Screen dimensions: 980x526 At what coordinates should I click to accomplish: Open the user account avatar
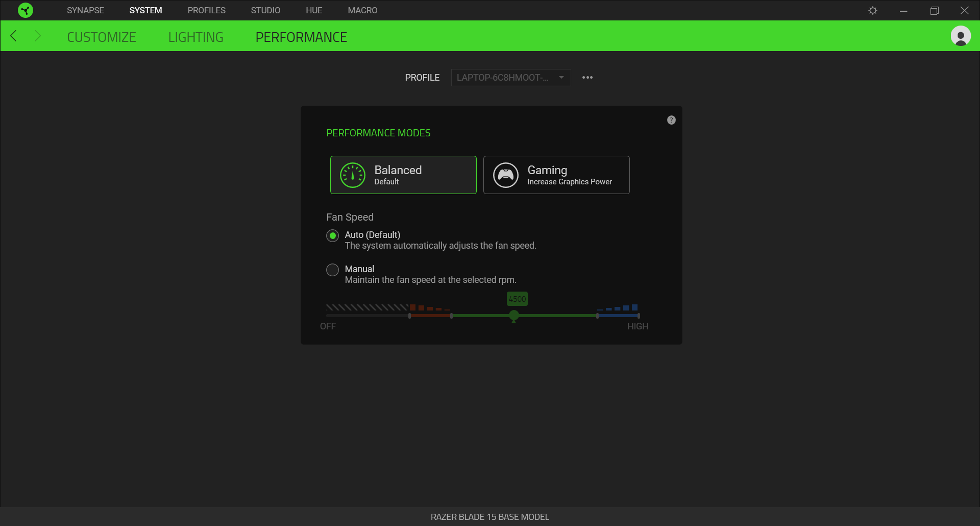(961, 36)
